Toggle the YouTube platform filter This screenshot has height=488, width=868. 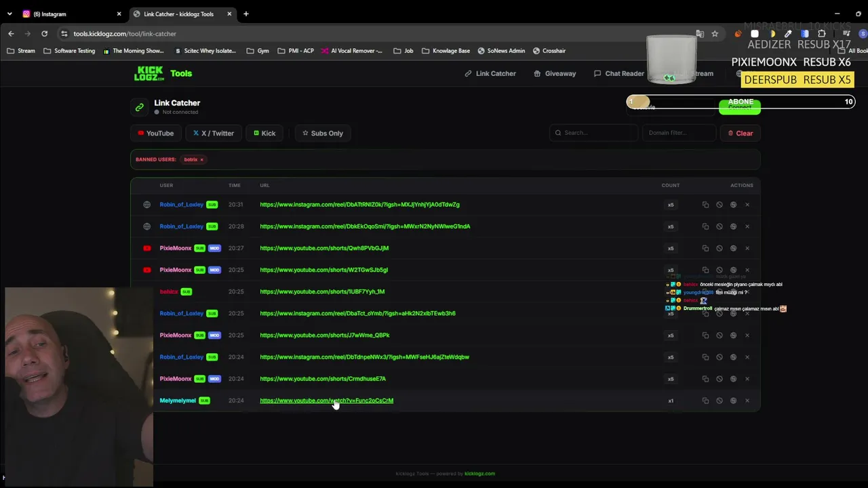[155, 133]
